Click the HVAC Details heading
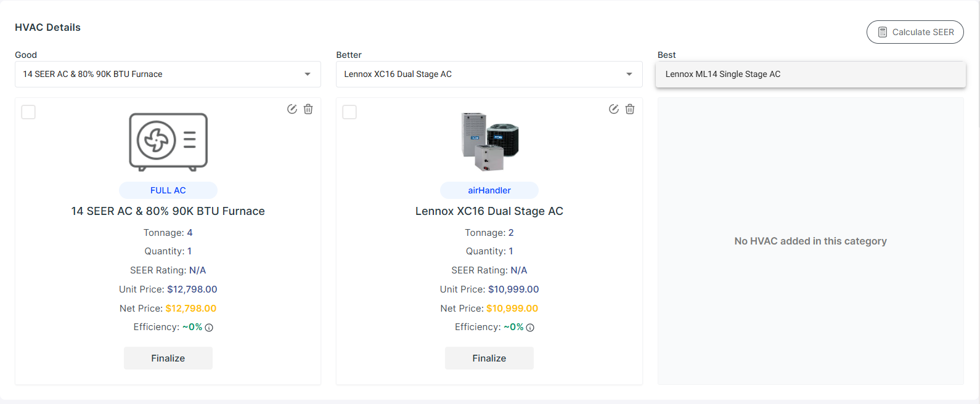The height and width of the screenshot is (404, 980). tap(47, 27)
